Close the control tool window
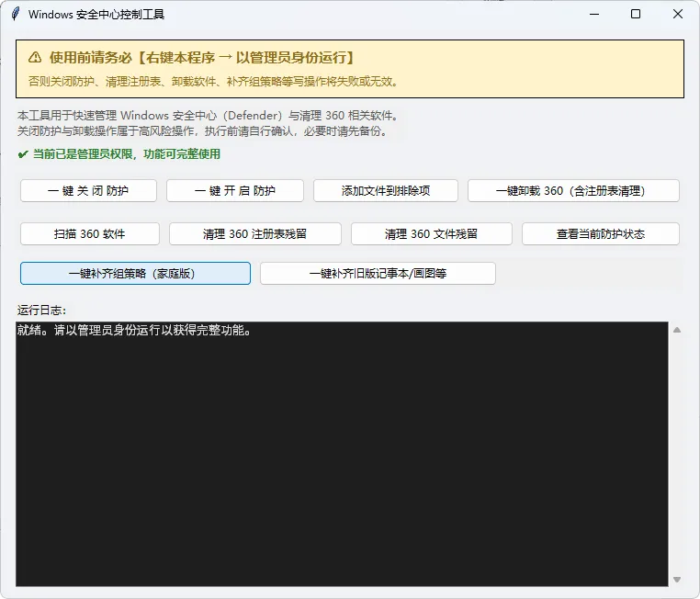The width and height of the screenshot is (700, 599). pos(678,15)
